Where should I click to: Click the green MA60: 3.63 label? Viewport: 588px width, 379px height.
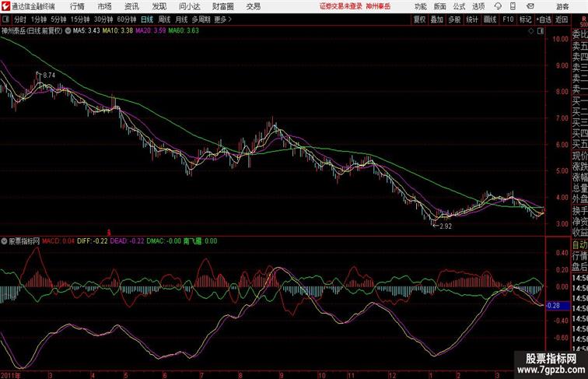coord(184,31)
